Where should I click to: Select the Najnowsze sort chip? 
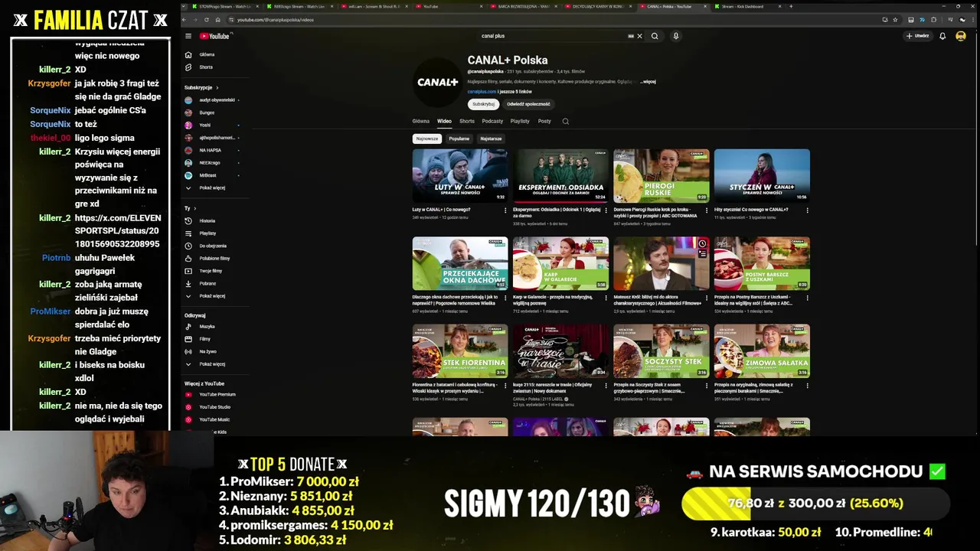[x=427, y=139]
